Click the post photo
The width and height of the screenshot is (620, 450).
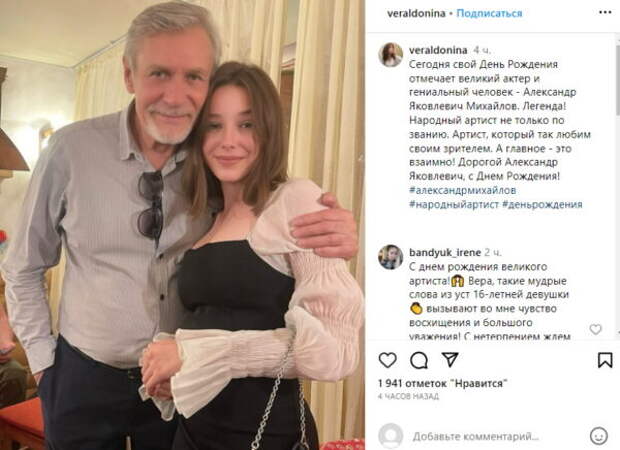click(x=182, y=225)
